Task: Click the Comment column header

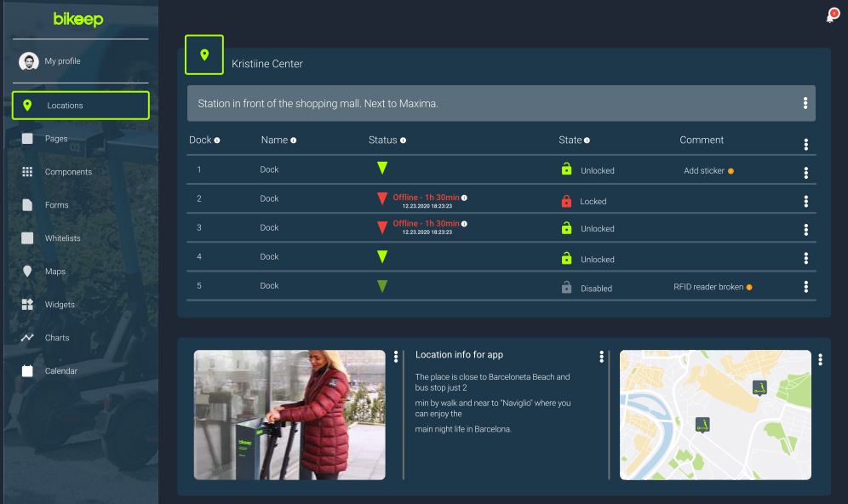Action: pyautogui.click(x=702, y=140)
